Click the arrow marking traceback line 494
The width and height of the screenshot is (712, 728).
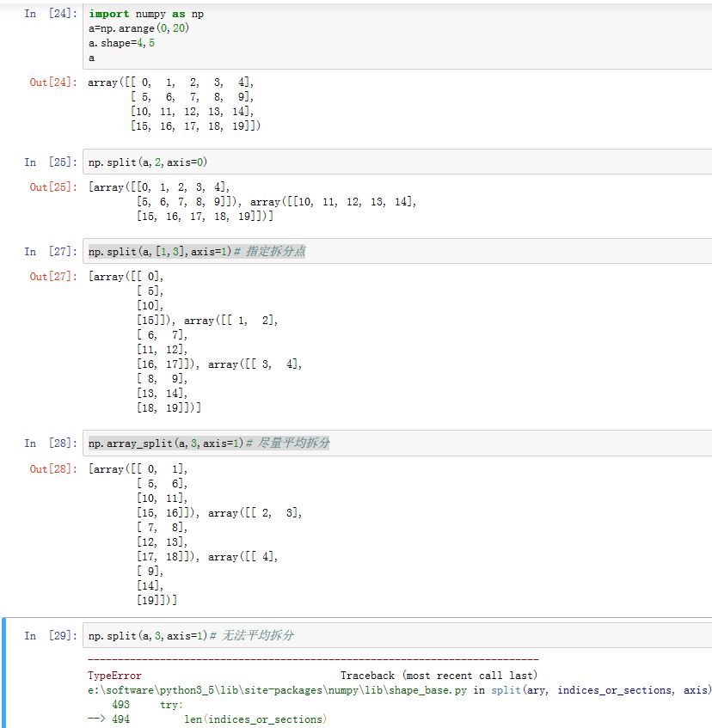[x=97, y=719]
